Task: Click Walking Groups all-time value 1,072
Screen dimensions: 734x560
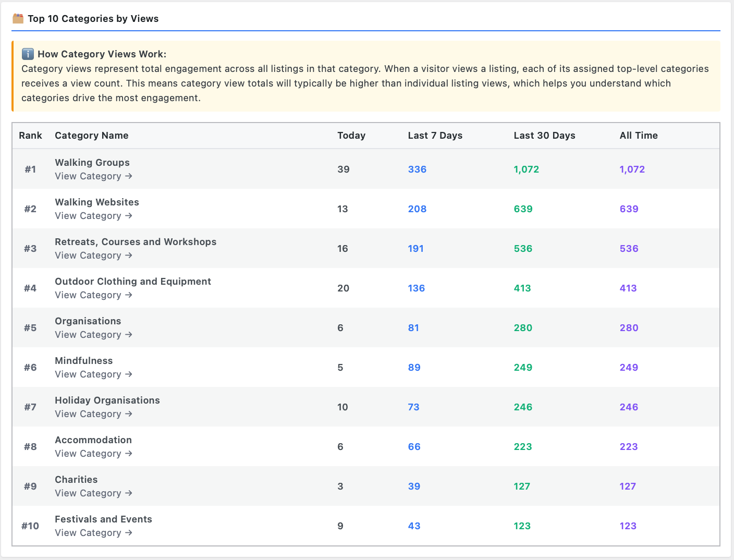Action: 632,169
